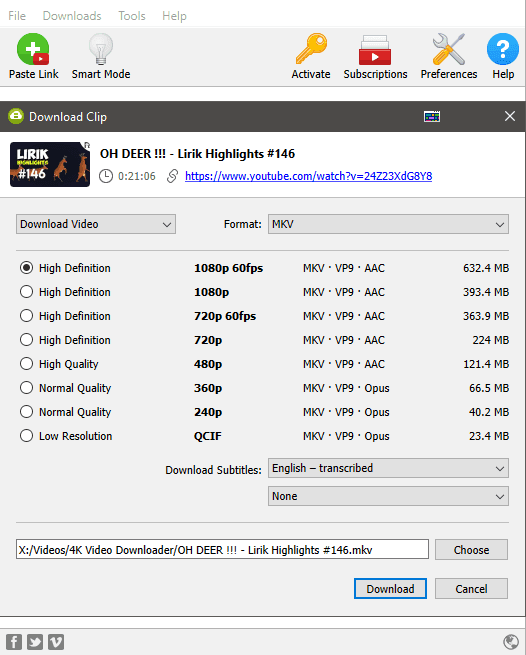Open the Facebook icon in footer
Screen dimensions: 526x655
[x=14, y=642]
